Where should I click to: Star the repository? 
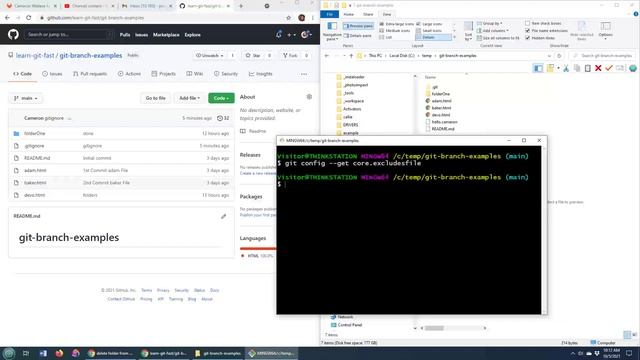tap(253, 55)
